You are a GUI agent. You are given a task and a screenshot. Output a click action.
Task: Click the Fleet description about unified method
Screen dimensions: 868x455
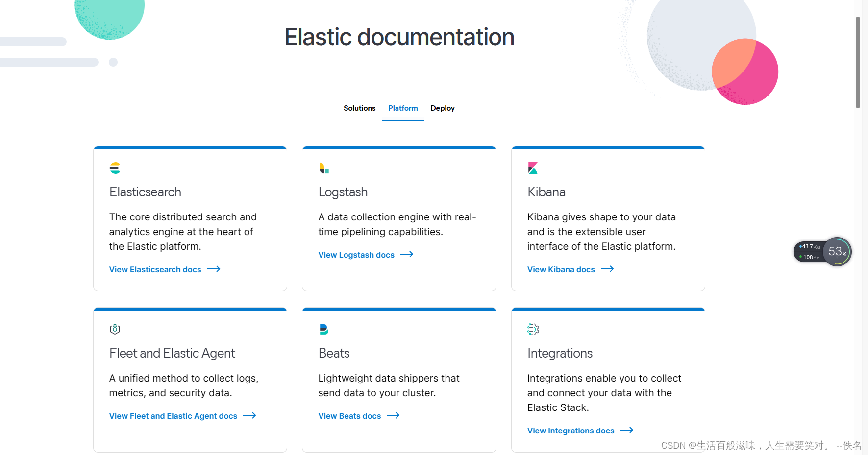[184, 385]
